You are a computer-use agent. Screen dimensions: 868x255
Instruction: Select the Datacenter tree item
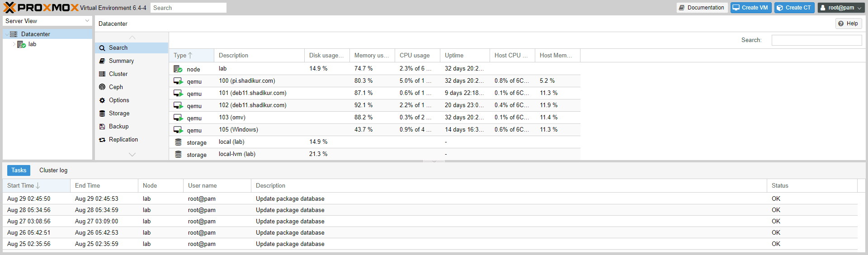click(x=47, y=34)
